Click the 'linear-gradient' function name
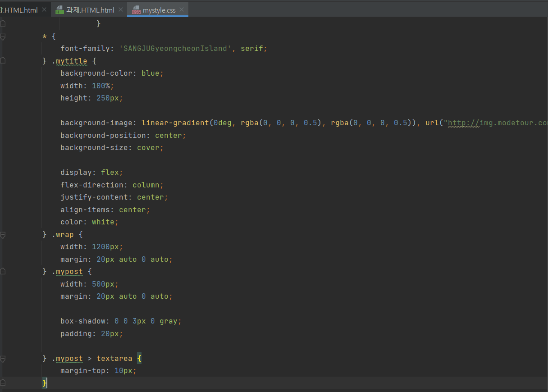This screenshot has width=548, height=392. pos(175,123)
